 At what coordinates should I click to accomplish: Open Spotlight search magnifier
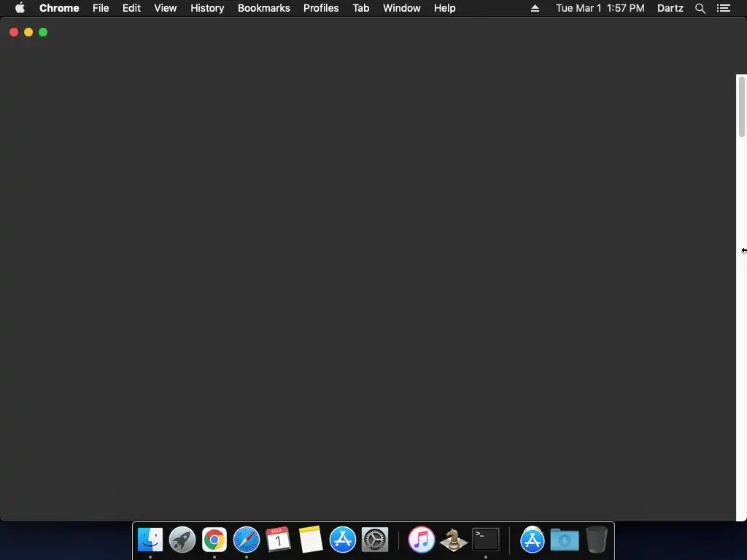(x=700, y=8)
